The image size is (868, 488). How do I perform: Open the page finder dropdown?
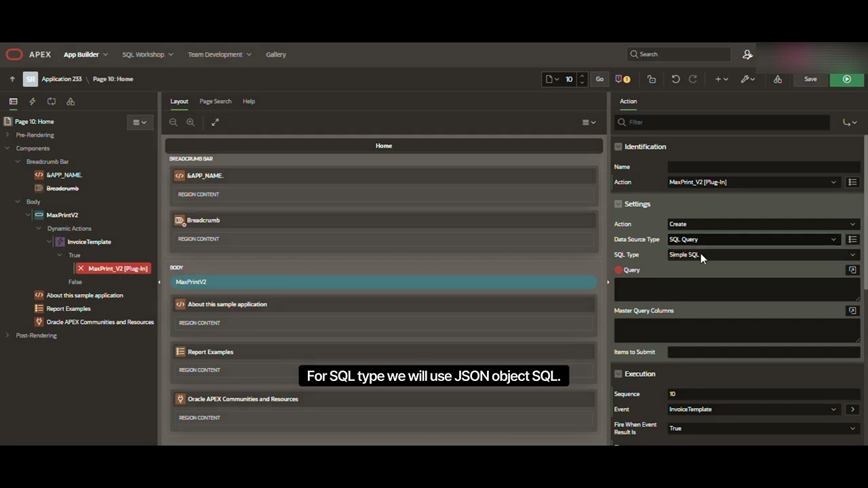click(552, 79)
